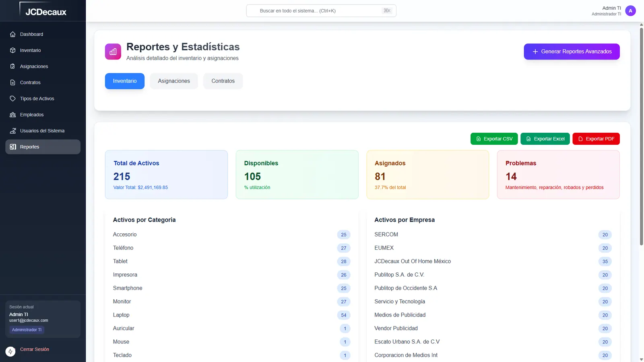644x362 pixels.
Task: Open the Dashboard menu item
Action: [x=43, y=34]
